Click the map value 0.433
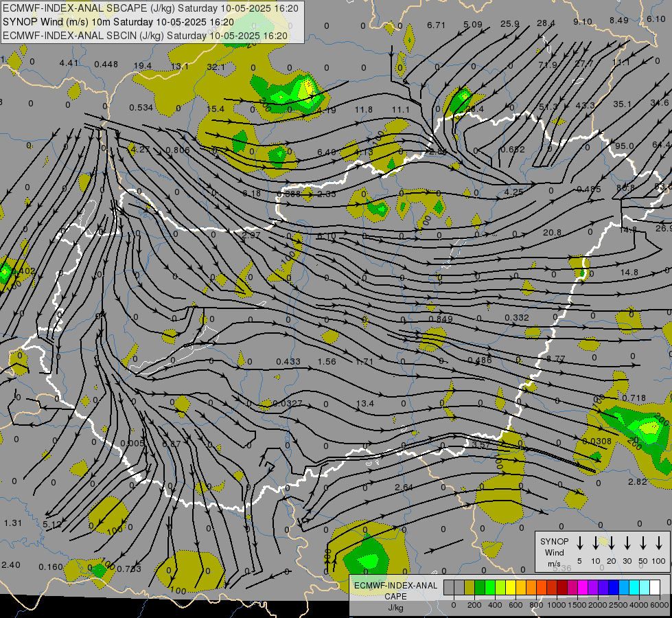The height and width of the screenshot is (618, 672). (288, 362)
